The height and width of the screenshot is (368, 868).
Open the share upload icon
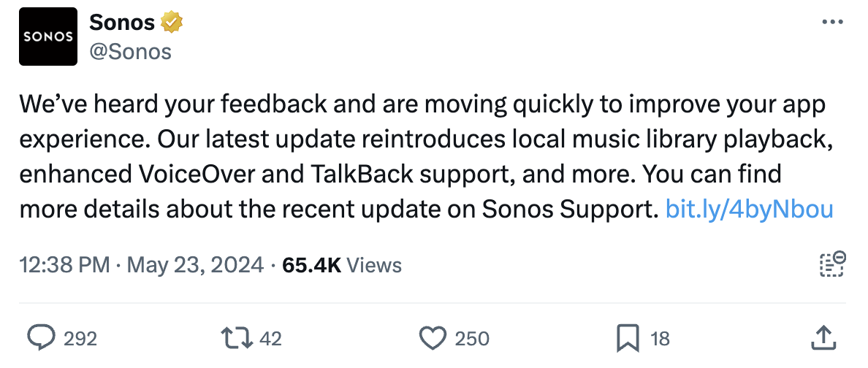click(823, 337)
